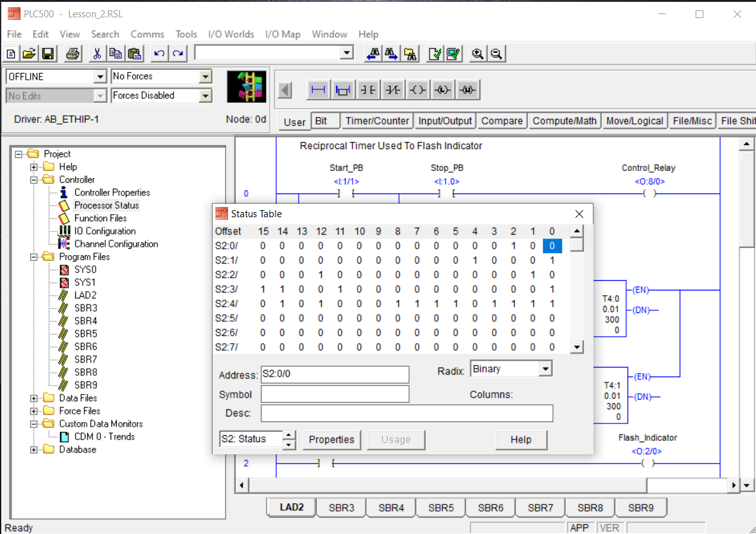Insert a New Rung instruction
The height and width of the screenshot is (534, 756).
318,90
